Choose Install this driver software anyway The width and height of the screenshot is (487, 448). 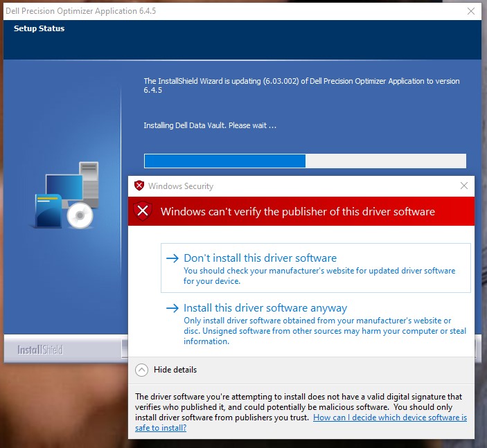click(x=316, y=324)
